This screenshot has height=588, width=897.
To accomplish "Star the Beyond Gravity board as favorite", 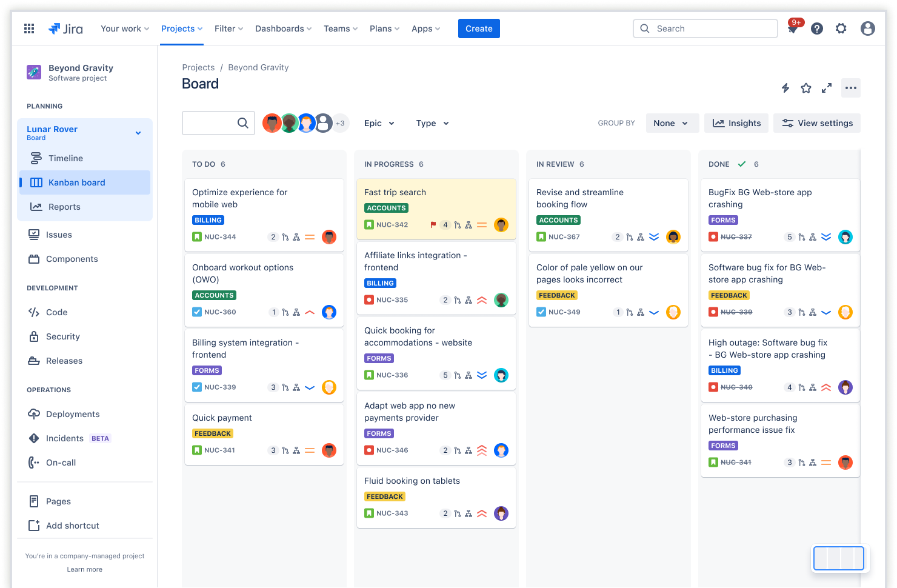I will coord(806,88).
